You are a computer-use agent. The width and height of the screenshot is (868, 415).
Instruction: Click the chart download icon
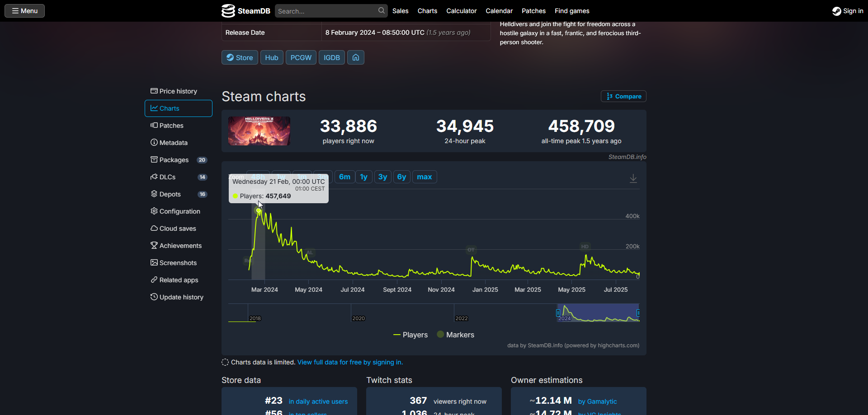click(x=633, y=178)
